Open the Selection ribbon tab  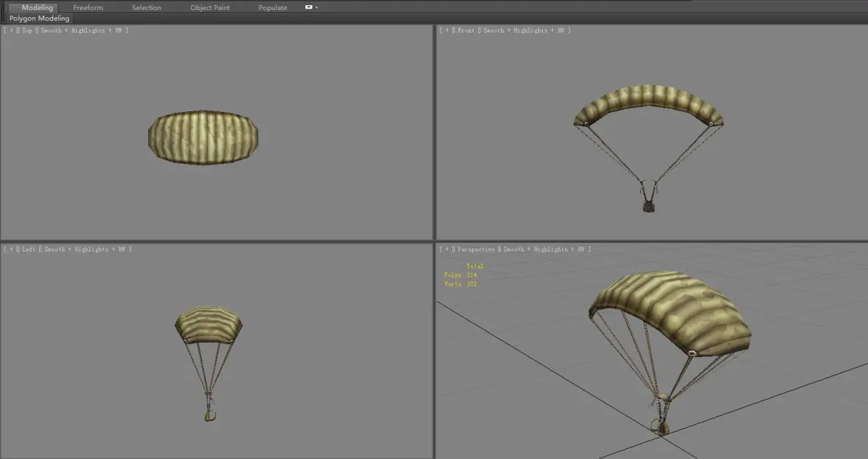(x=147, y=7)
